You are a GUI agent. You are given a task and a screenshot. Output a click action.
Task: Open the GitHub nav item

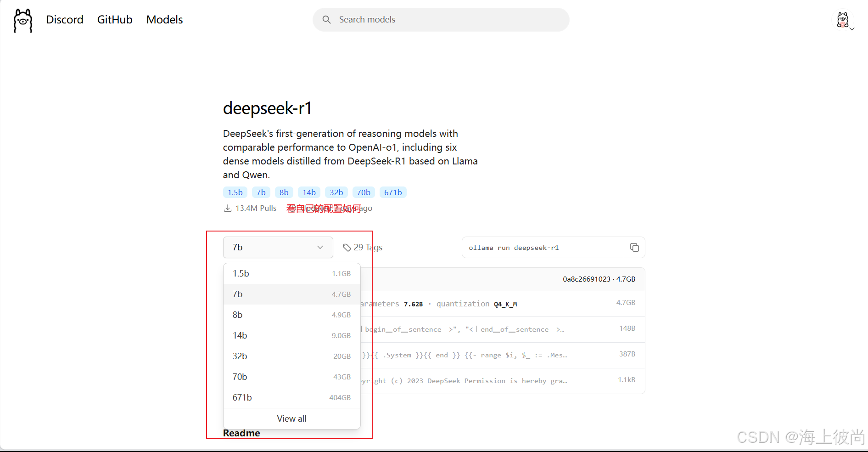coord(114,20)
